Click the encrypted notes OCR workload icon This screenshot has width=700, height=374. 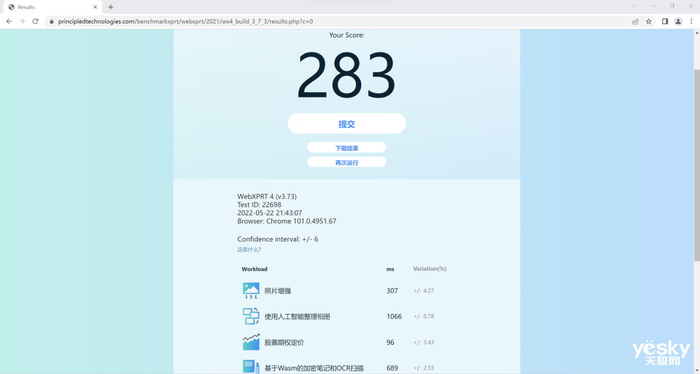251,367
